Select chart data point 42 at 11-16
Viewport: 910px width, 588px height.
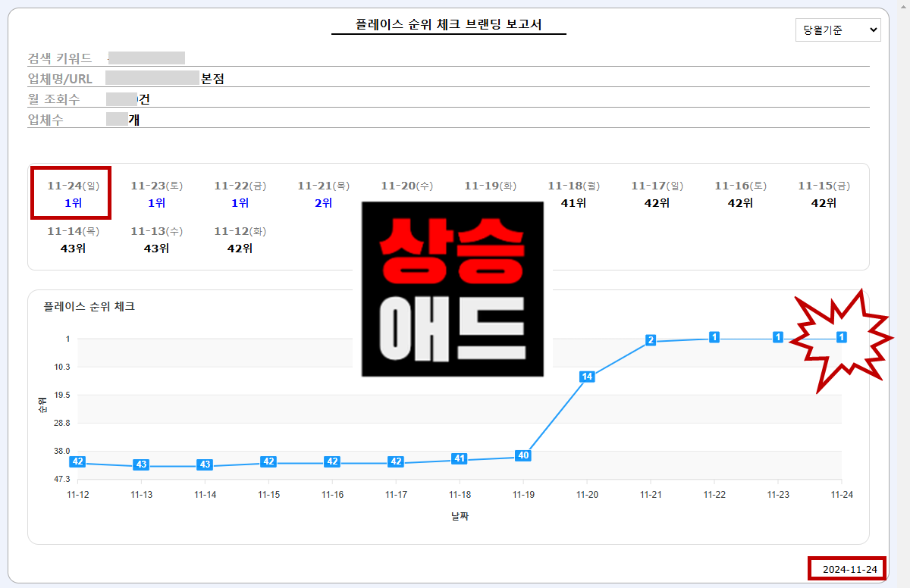coord(332,461)
